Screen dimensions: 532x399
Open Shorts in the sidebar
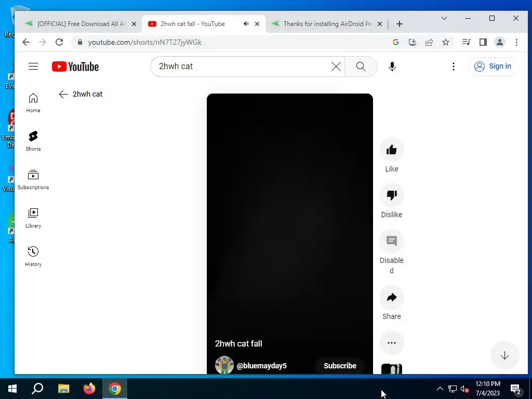33,141
